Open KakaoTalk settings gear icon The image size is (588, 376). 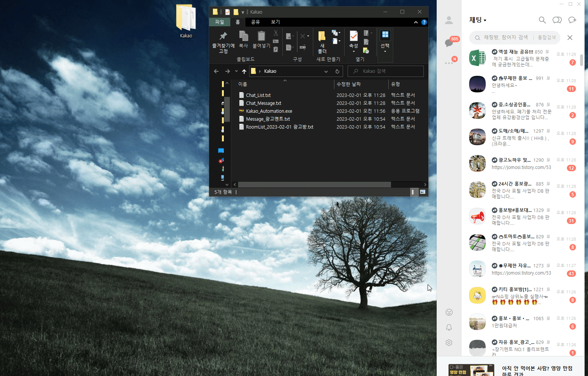tap(449, 342)
